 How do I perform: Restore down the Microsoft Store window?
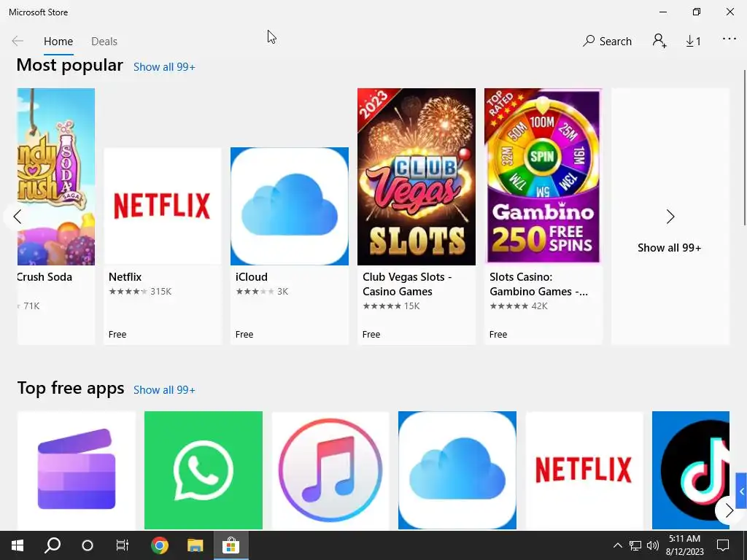coord(697,12)
